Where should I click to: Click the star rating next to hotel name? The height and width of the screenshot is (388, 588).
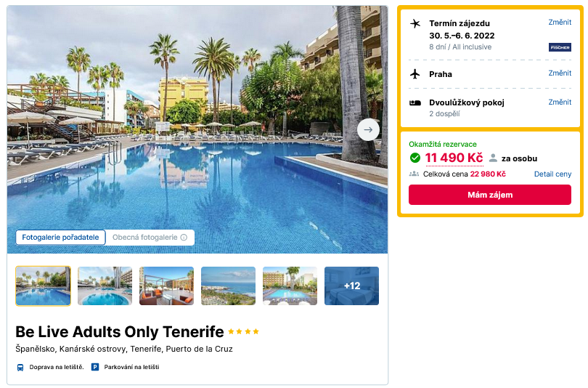tap(243, 331)
